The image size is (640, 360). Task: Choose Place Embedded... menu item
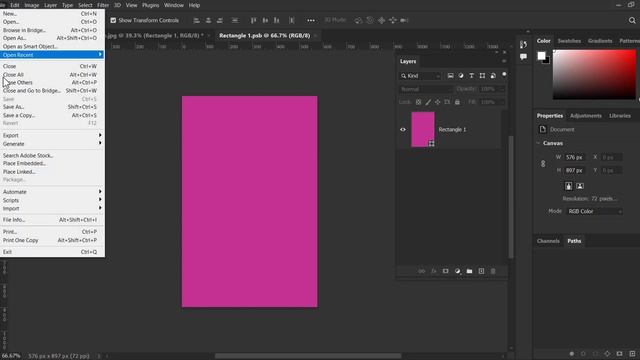click(x=51, y=163)
